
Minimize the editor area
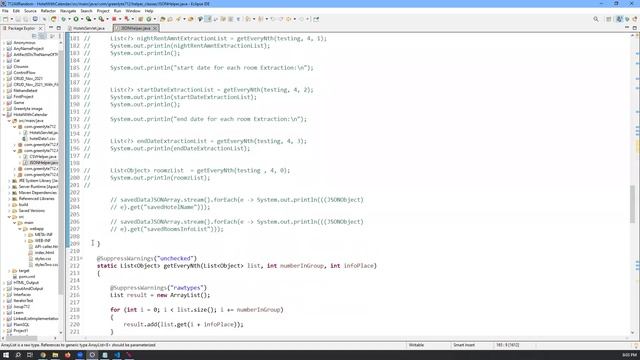pyautogui.click(x=627, y=28)
